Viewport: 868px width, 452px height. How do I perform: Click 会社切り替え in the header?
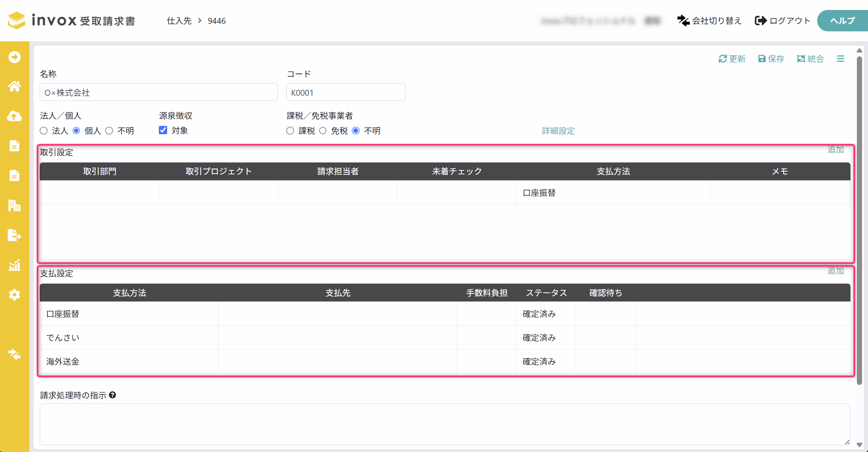pyautogui.click(x=709, y=21)
